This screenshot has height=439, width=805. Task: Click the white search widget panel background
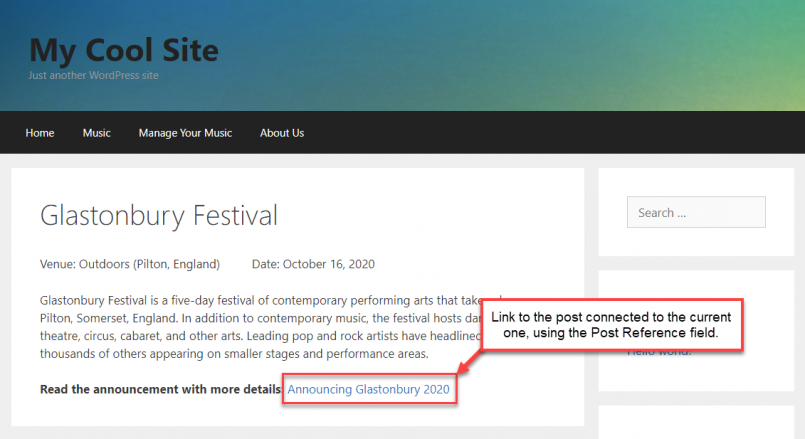[696, 241]
